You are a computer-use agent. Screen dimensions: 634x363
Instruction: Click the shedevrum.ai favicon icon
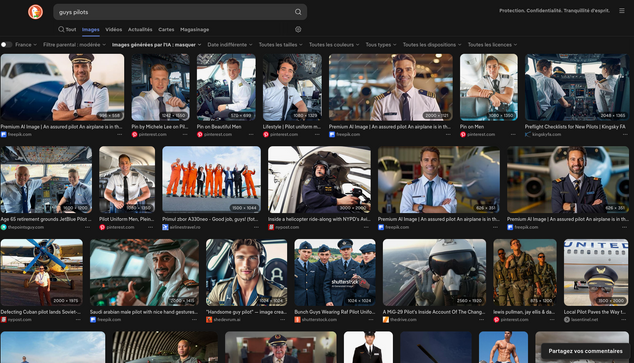[209, 320]
